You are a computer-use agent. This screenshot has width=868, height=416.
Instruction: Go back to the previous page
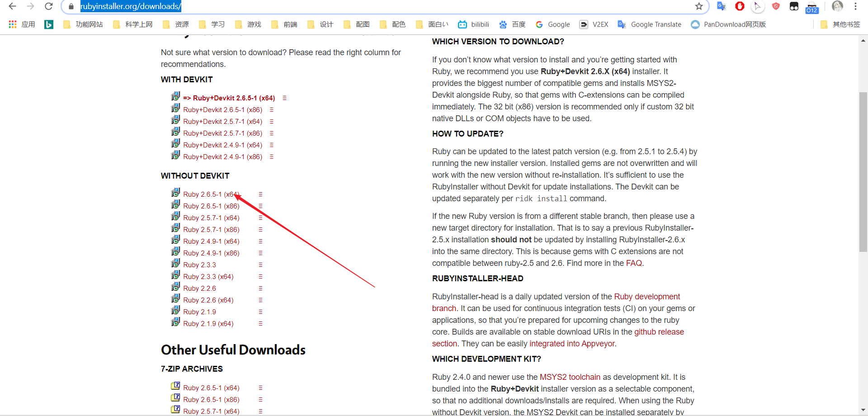(x=12, y=6)
